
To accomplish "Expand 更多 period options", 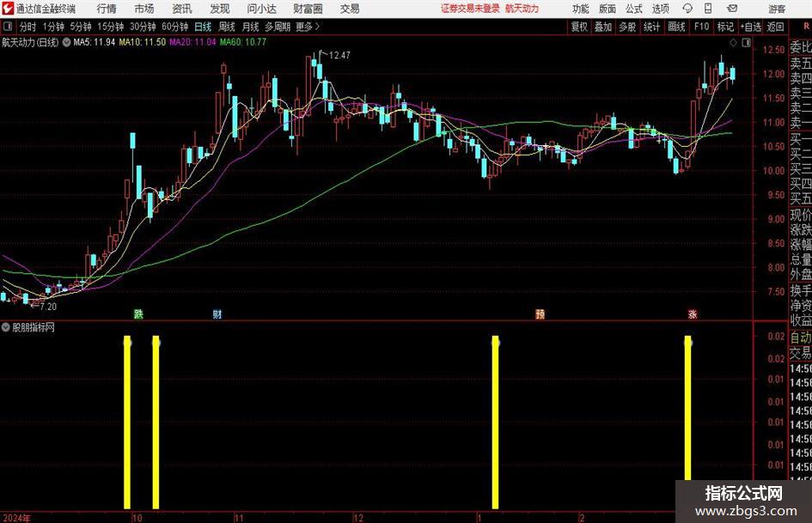I will pyautogui.click(x=308, y=27).
